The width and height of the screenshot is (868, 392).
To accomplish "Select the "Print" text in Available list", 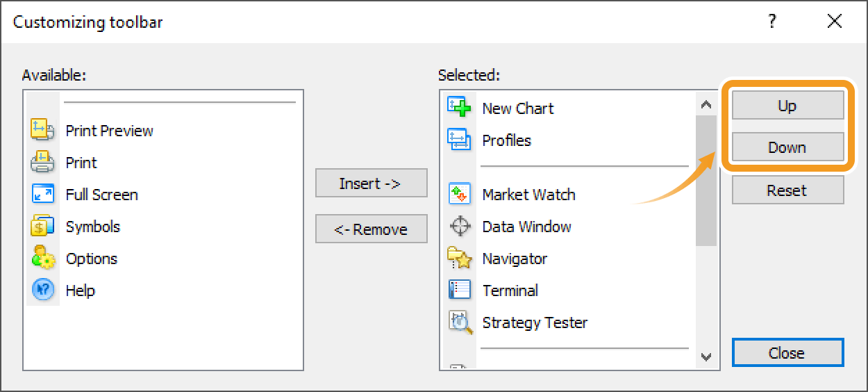I will (81, 163).
